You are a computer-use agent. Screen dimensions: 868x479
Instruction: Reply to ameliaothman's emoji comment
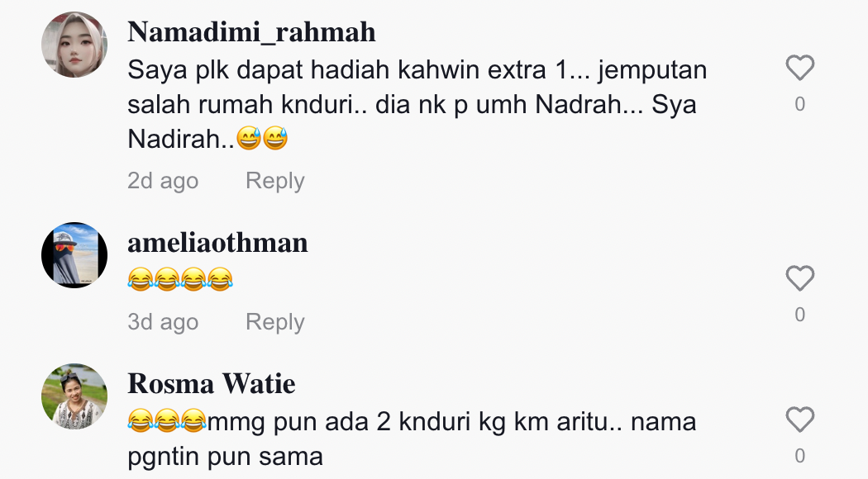pyautogui.click(x=275, y=322)
